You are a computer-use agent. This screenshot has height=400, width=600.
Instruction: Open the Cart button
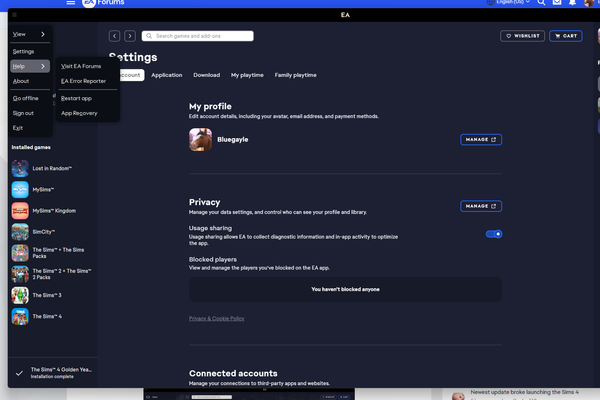(x=566, y=36)
